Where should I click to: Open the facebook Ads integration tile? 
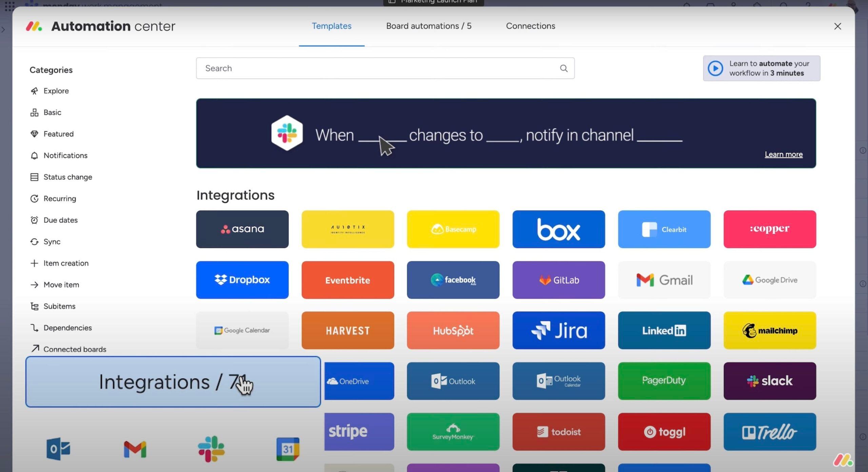tap(453, 280)
